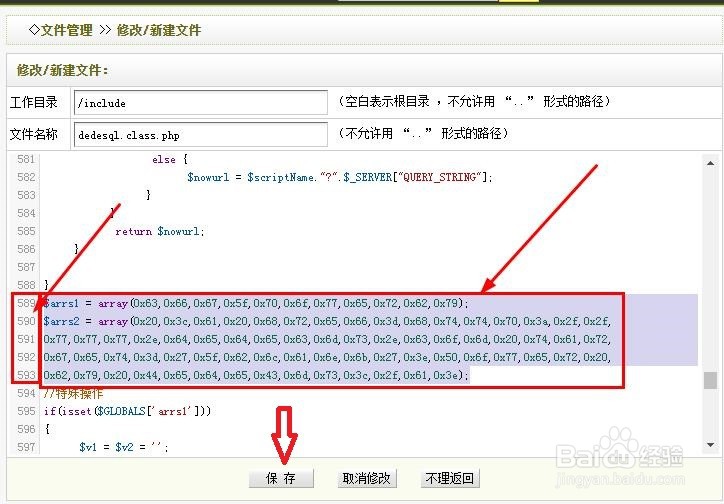
Task: Click the 修改/新建文件 breadcrumb text
Action: click(x=159, y=30)
